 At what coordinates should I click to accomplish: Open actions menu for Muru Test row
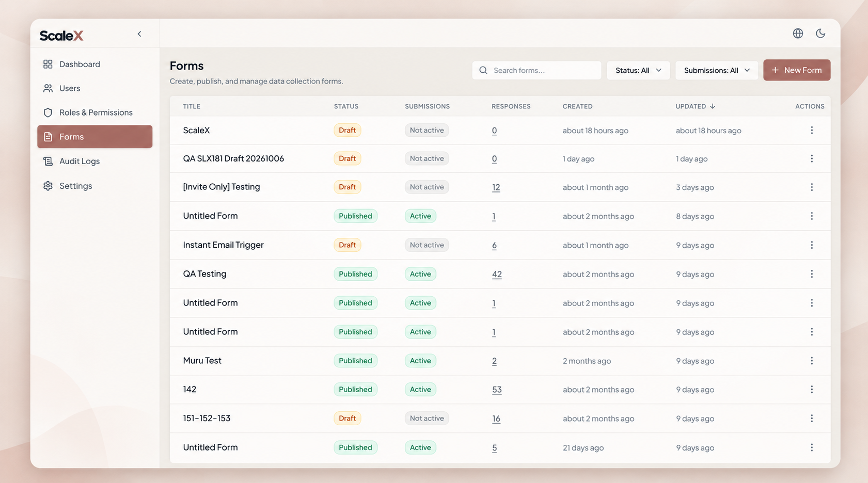point(812,361)
